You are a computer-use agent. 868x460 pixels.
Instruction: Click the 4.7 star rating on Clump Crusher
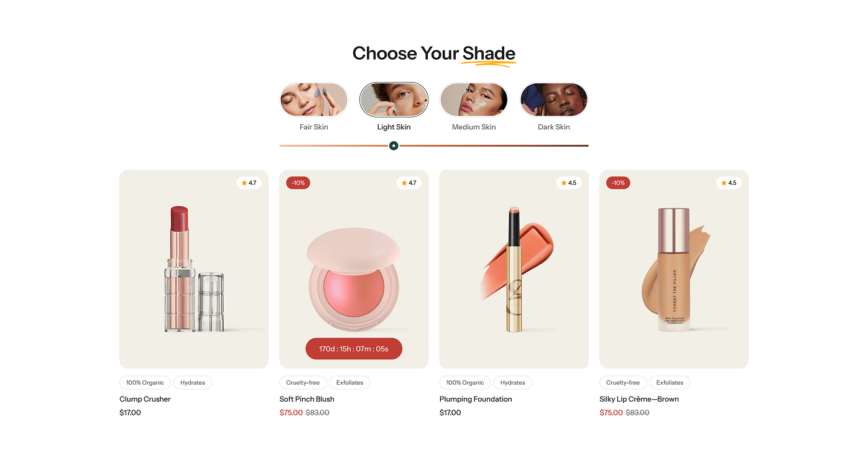249,183
